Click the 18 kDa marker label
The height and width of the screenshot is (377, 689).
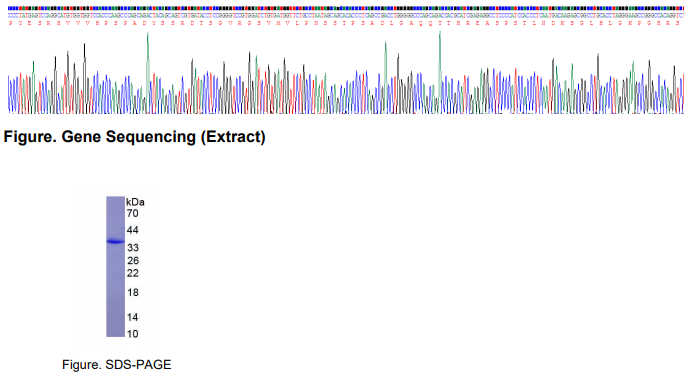point(133,293)
